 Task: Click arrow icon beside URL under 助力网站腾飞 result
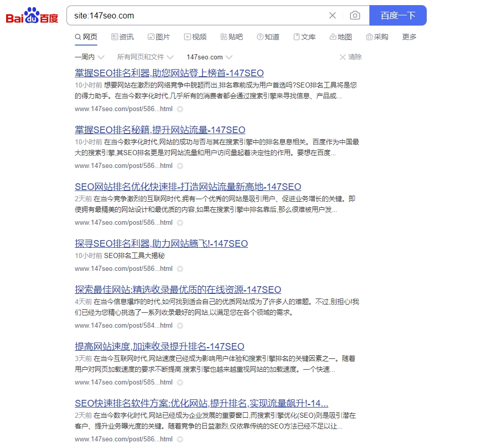coord(180,269)
